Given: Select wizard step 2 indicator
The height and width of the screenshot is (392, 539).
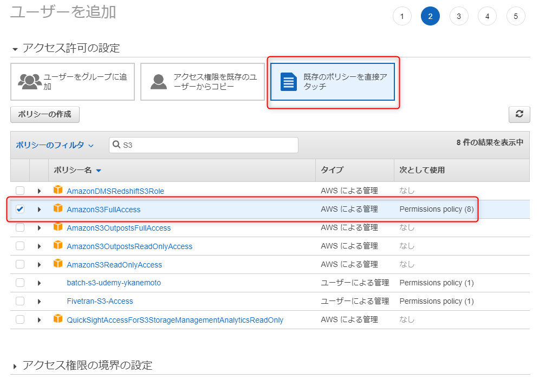Looking at the screenshot, I should coord(430,16).
